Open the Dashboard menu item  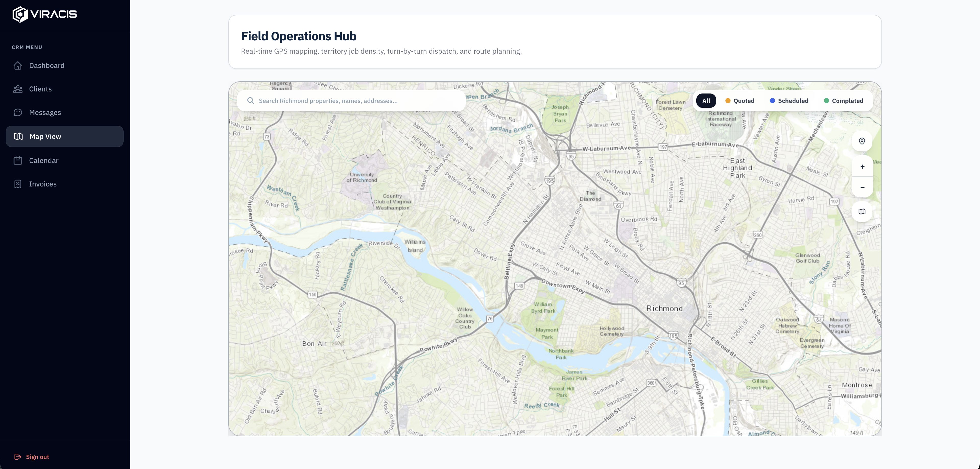[65, 65]
